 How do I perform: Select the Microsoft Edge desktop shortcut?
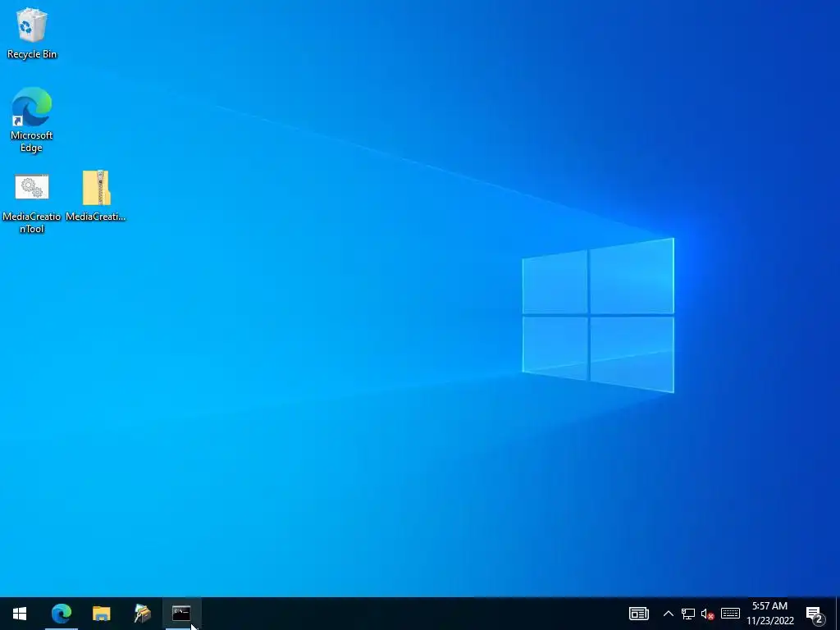32,120
